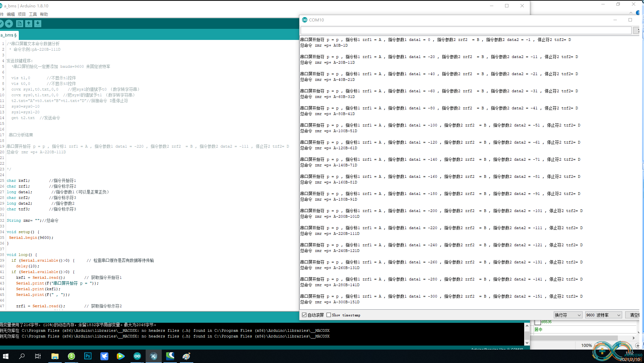The image size is (644, 363).
Task: Click the 'void setup() {' code line
Action: point(23,232)
